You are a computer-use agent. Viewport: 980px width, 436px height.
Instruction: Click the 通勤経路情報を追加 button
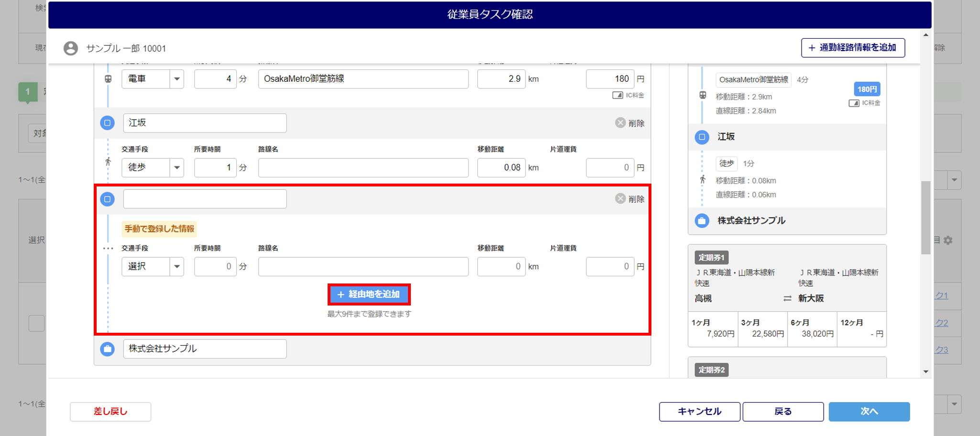click(853, 48)
